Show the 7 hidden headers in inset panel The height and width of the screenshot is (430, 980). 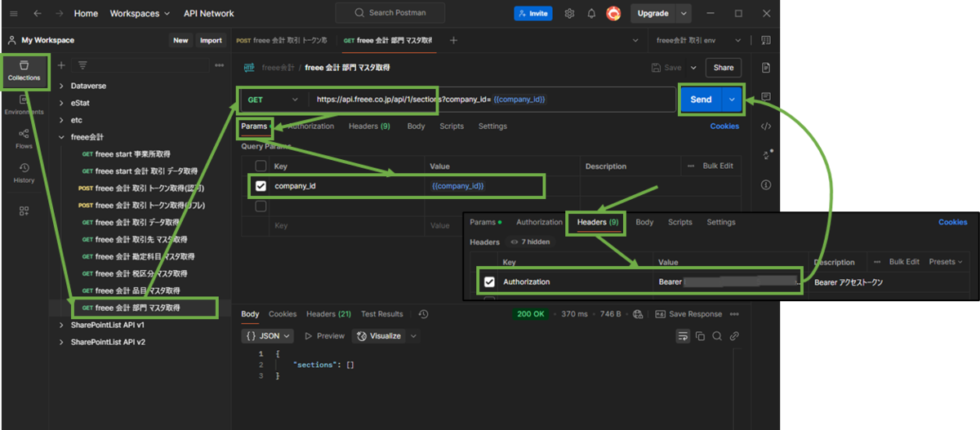[x=530, y=242]
